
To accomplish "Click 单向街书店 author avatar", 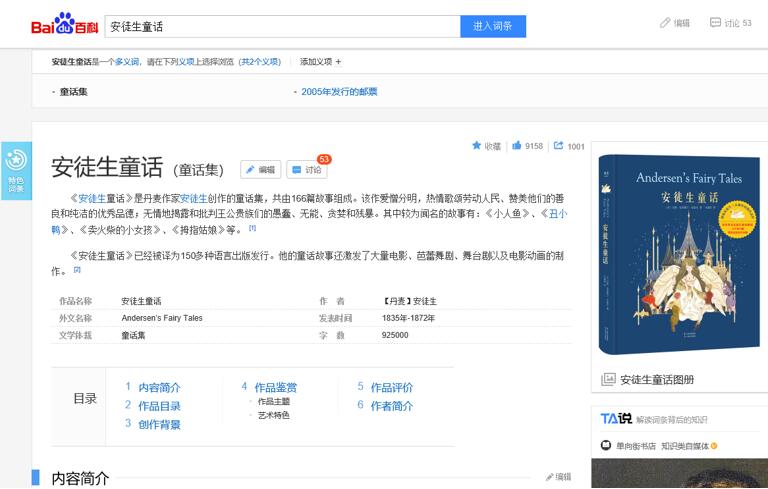I will click(x=606, y=445).
